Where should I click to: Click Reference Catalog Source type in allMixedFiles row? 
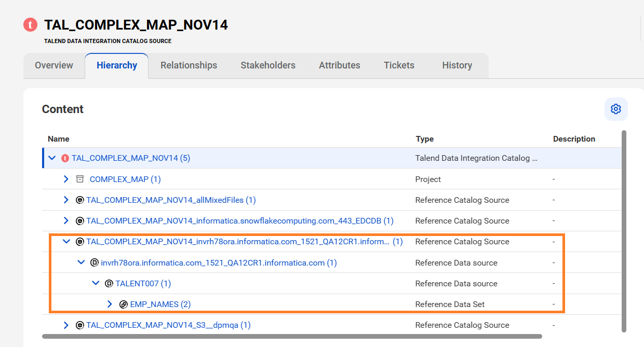coord(462,200)
